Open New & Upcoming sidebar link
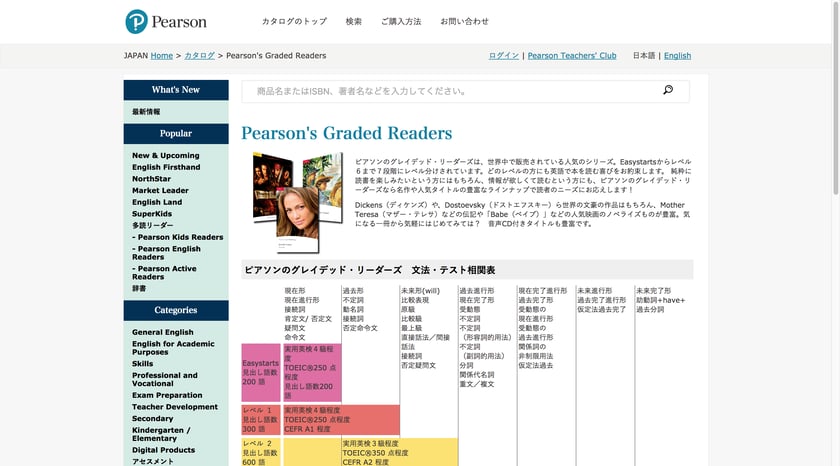 click(x=166, y=155)
